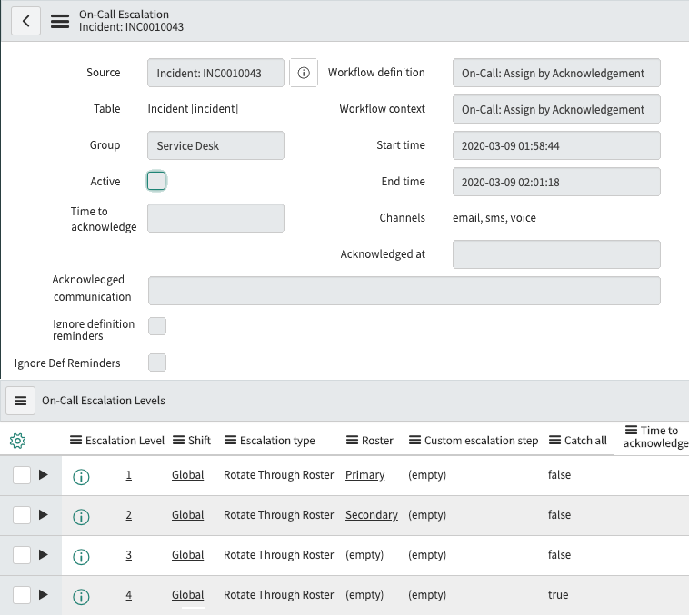Open escalation level 3 record link
The width and height of the screenshot is (689, 616).
point(129,555)
